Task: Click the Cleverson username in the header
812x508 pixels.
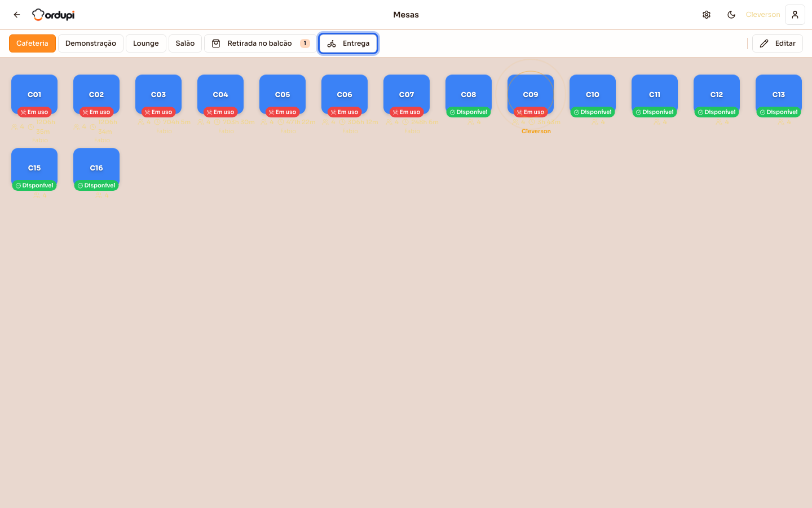Action: [x=763, y=15]
